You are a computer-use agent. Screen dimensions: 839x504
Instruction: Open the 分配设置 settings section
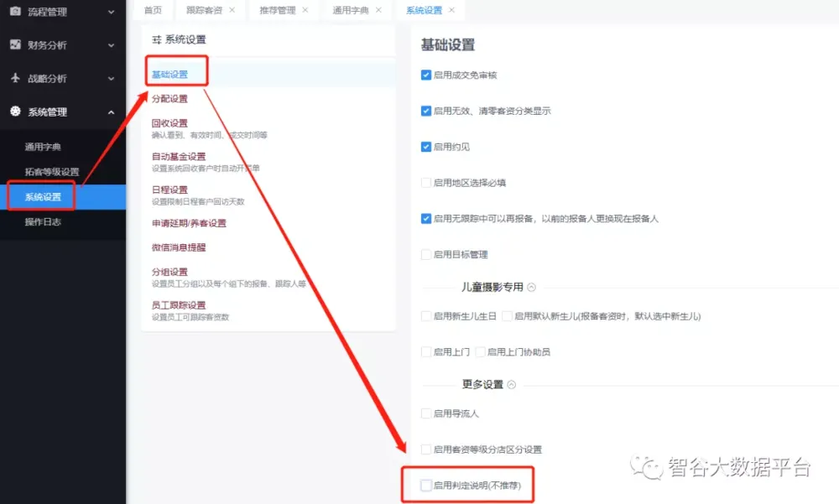pyautogui.click(x=169, y=99)
